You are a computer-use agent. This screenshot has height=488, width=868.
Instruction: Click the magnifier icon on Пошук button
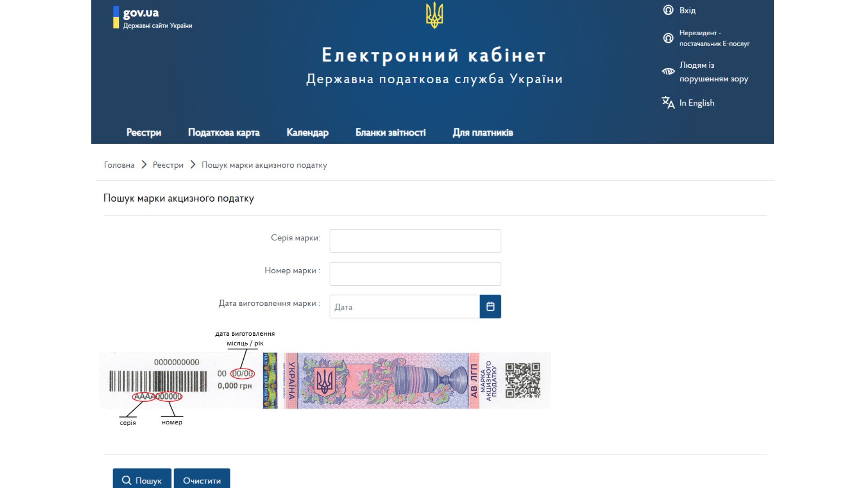pyautogui.click(x=127, y=480)
